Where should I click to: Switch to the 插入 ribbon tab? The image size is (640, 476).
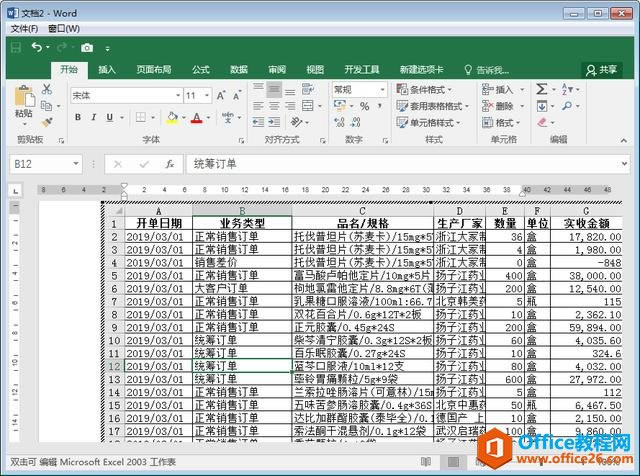click(106, 69)
